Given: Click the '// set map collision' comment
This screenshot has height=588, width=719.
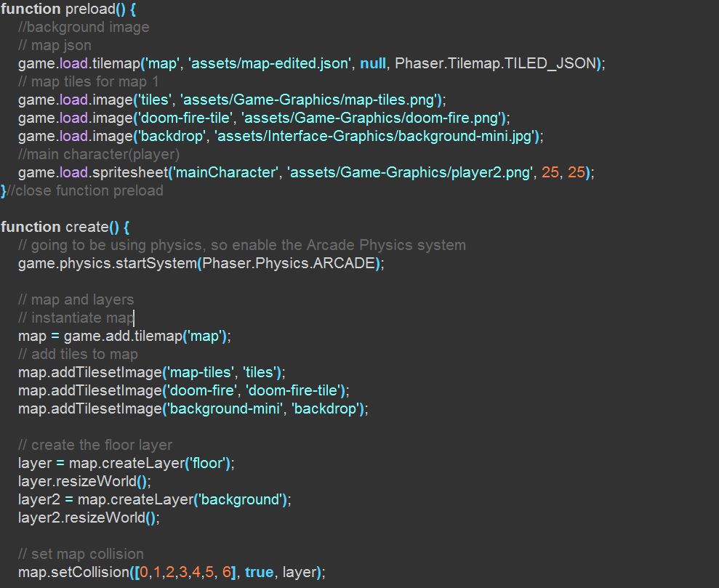Looking at the screenshot, I should click(x=81, y=554).
